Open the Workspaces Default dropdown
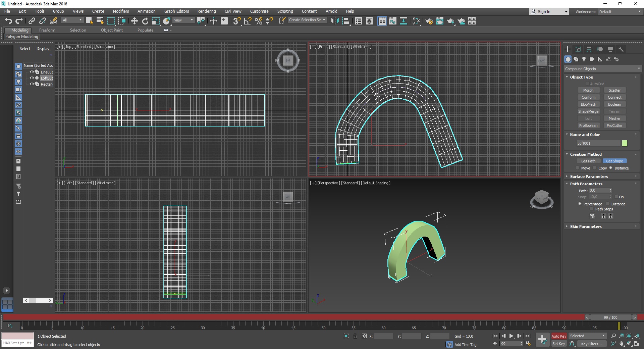 [620, 12]
